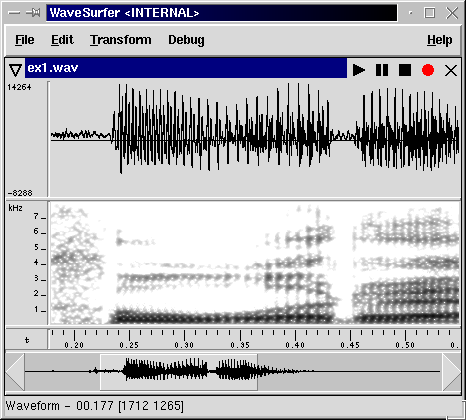Open the Edit menu
The height and width of the screenshot is (420, 466).
tap(62, 40)
